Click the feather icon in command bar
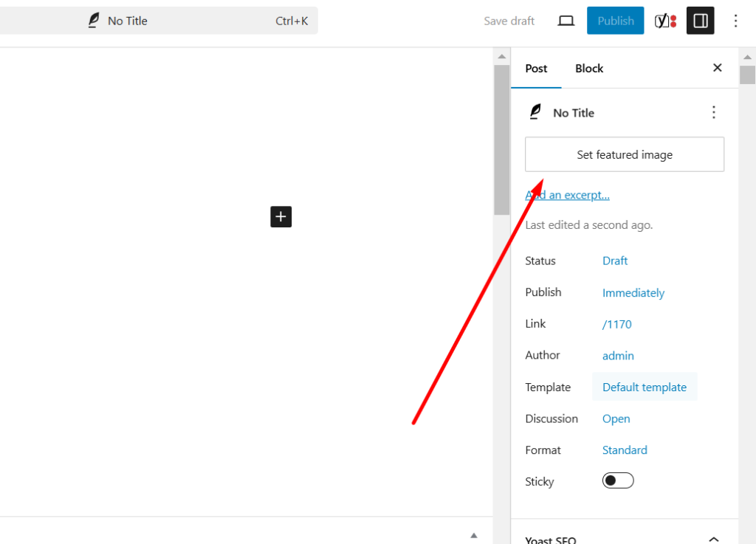The image size is (756, 544). point(94,21)
